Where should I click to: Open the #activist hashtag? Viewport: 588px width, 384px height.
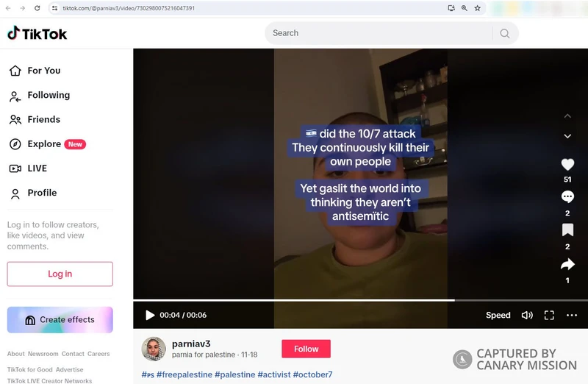coord(273,374)
